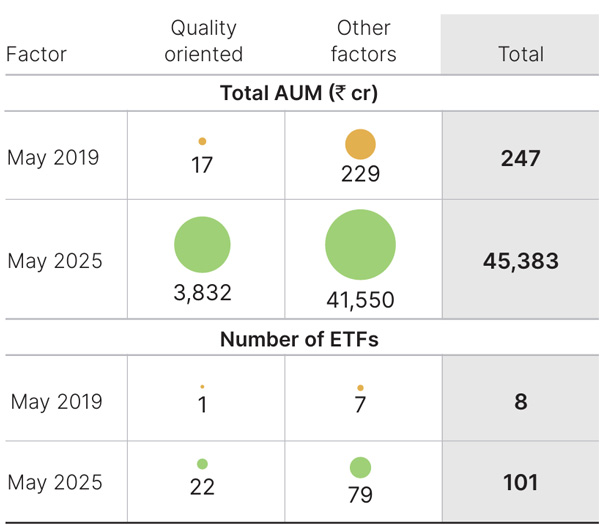This screenshot has width=600, height=525.
Task: Click the Number of ETFs section title
Action: (x=299, y=340)
